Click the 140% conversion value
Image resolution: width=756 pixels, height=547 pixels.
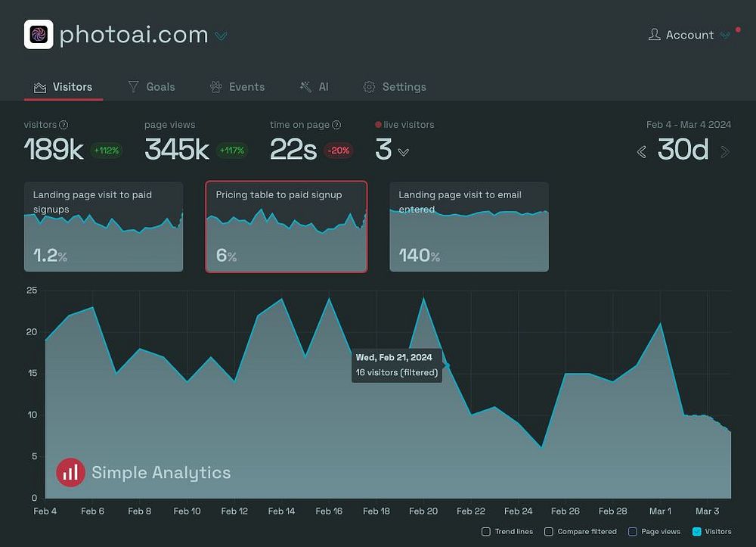tap(420, 256)
